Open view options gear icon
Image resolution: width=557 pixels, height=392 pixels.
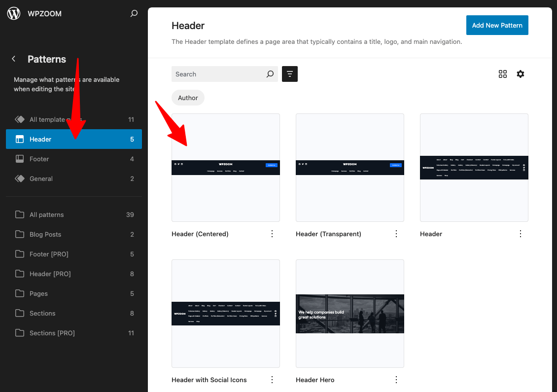coord(521,74)
